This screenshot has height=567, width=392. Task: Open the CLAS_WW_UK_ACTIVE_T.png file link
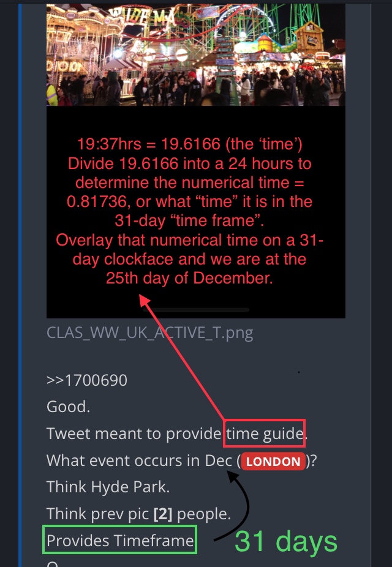149,333
